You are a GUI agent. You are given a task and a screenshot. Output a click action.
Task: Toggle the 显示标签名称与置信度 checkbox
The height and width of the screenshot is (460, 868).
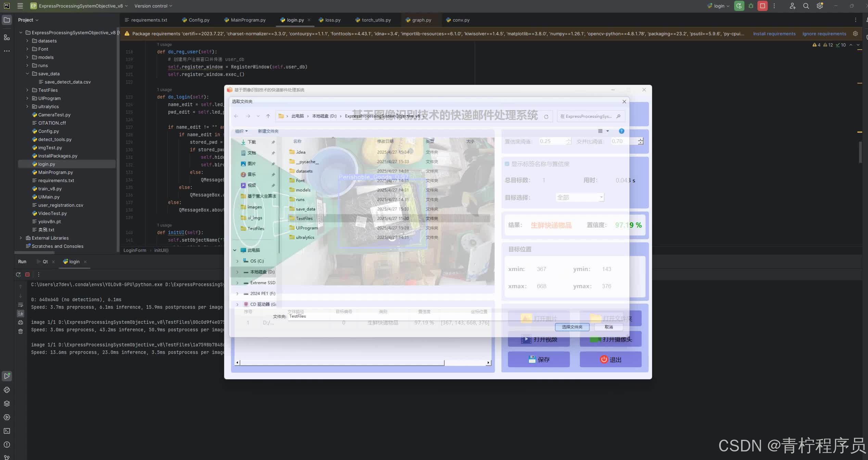[x=507, y=164]
